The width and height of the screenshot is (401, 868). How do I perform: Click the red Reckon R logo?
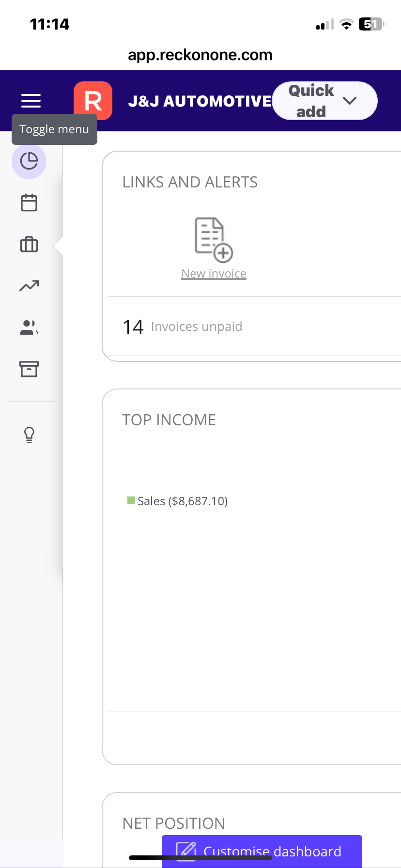[93, 101]
